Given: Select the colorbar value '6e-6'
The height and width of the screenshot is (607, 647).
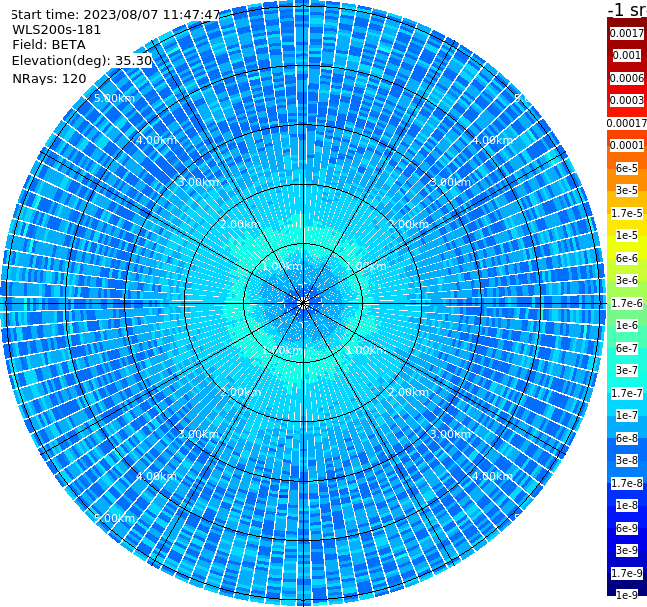Looking at the screenshot, I should coord(627,258).
